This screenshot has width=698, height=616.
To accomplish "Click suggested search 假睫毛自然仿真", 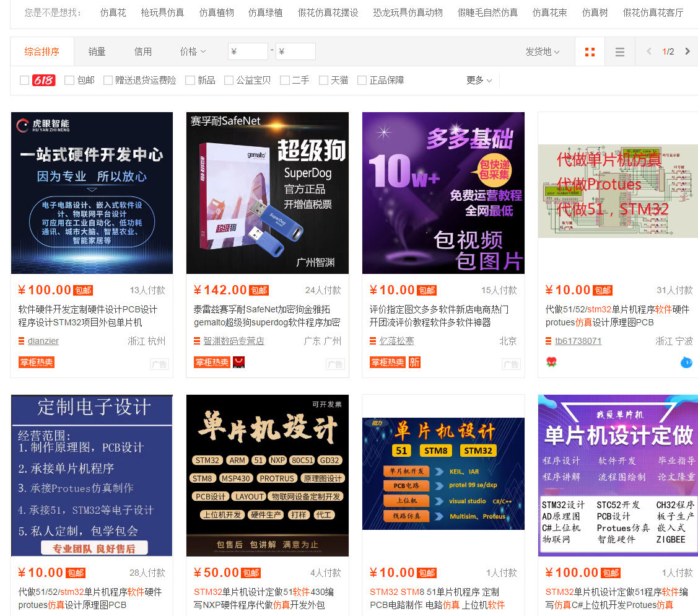I will point(487,12).
